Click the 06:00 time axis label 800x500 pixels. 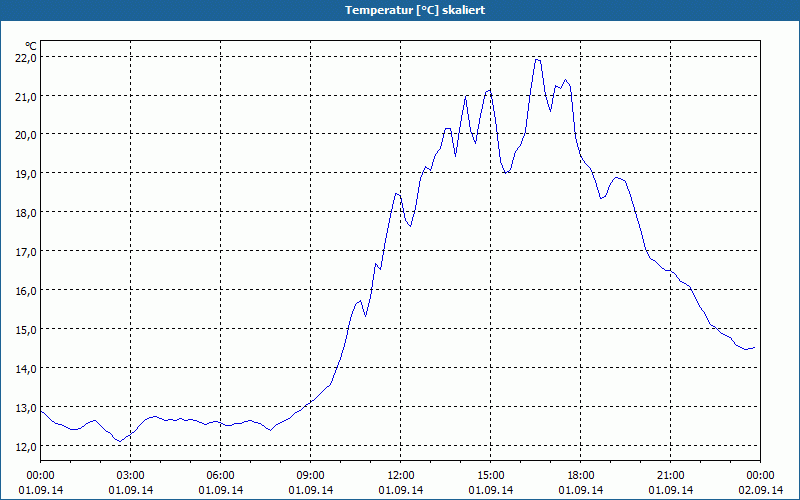coord(220,476)
